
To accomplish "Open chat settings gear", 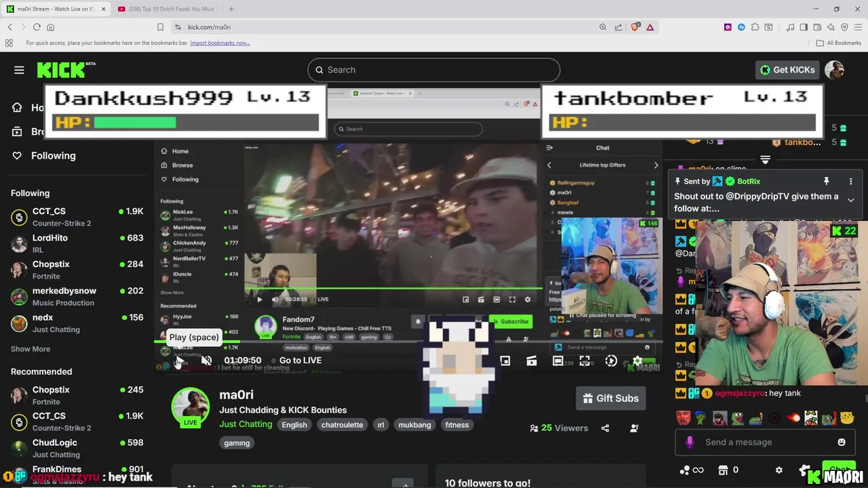I will (778, 470).
